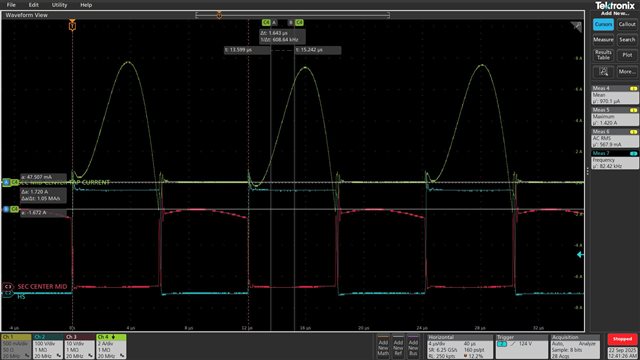Click the cyan trigger level arrow
Screen dimensions: 640x360
pyautogui.click(x=580, y=254)
